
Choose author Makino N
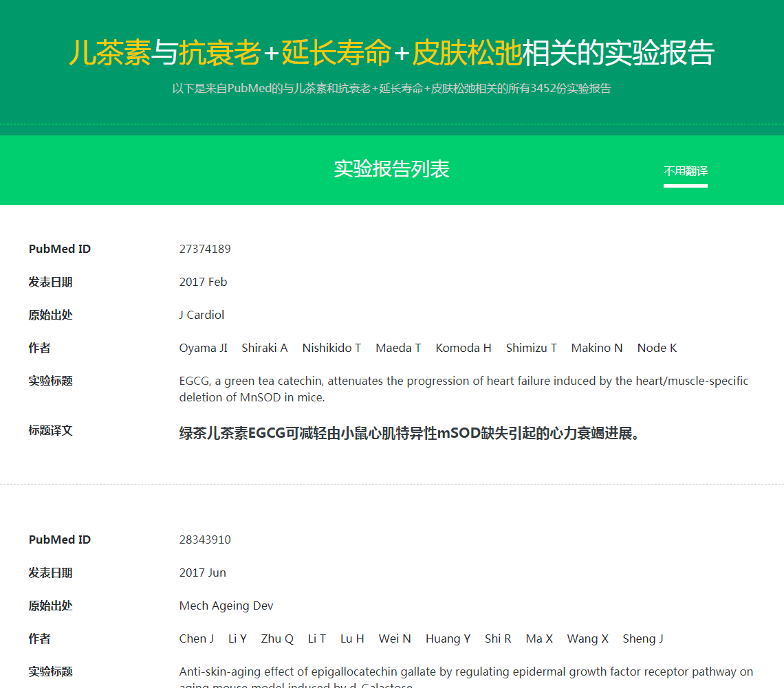tap(596, 348)
